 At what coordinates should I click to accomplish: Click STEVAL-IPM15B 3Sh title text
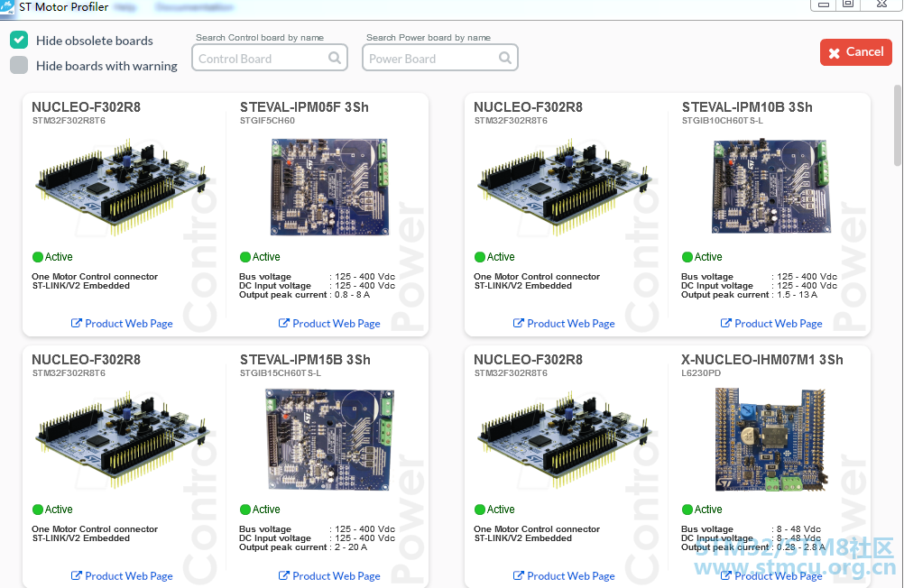point(305,360)
